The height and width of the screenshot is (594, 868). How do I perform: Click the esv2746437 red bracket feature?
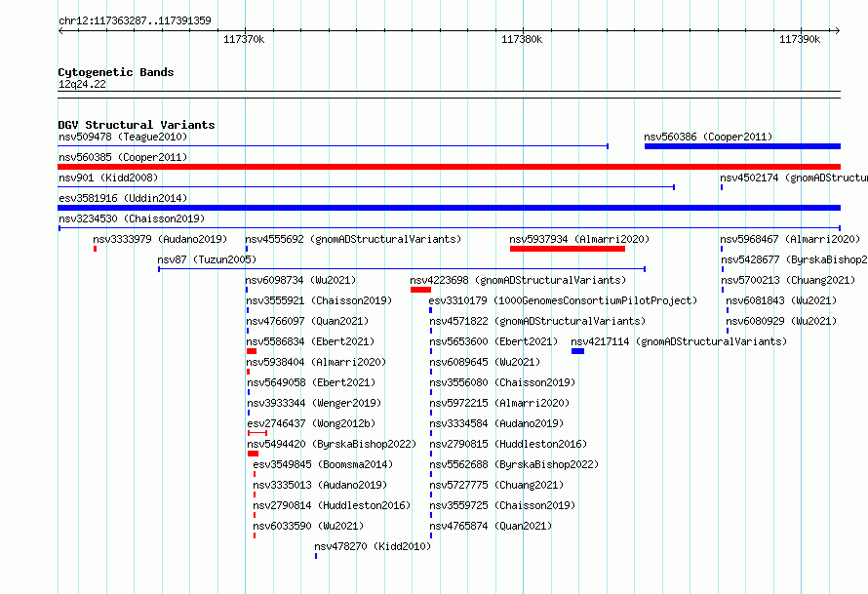tap(257, 433)
